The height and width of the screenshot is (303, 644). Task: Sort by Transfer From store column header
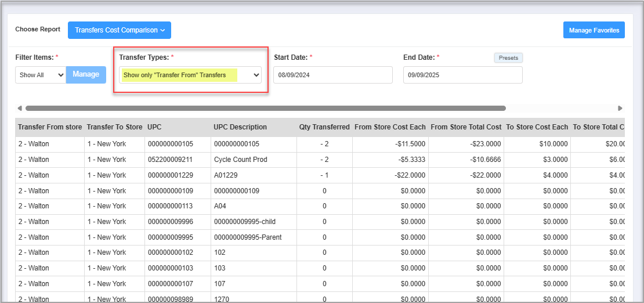pos(50,127)
